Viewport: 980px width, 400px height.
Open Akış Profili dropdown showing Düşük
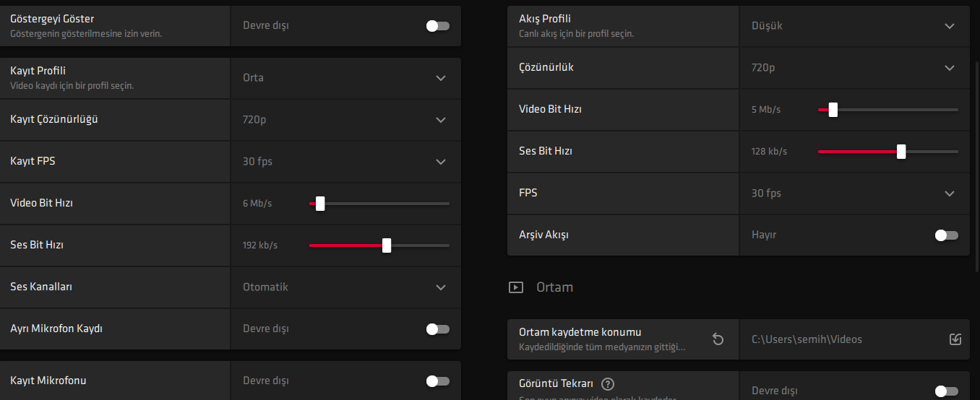(854, 26)
